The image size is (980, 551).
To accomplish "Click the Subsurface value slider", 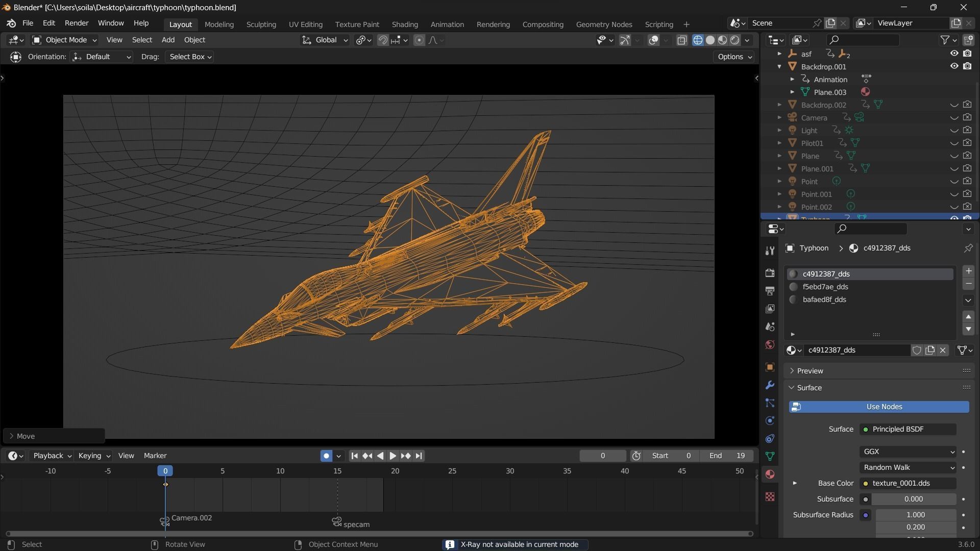I will tap(913, 499).
